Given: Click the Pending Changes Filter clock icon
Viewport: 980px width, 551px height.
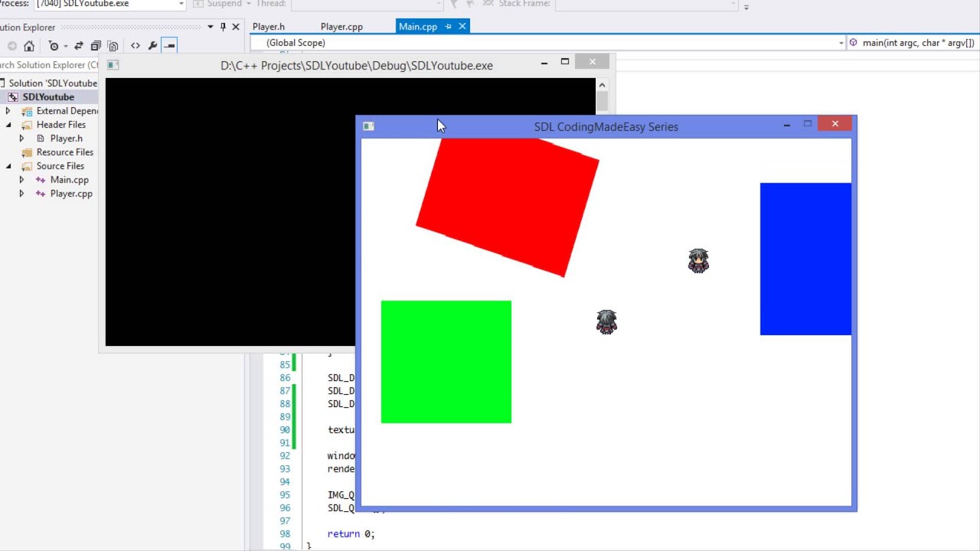Looking at the screenshot, I should pyautogui.click(x=53, y=46).
